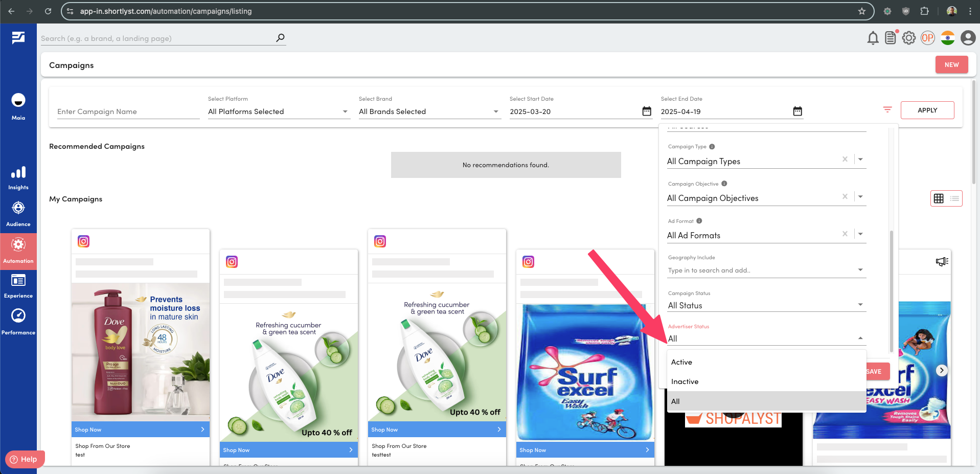Click the search magnifier icon
980x474 pixels.
pyautogui.click(x=280, y=37)
